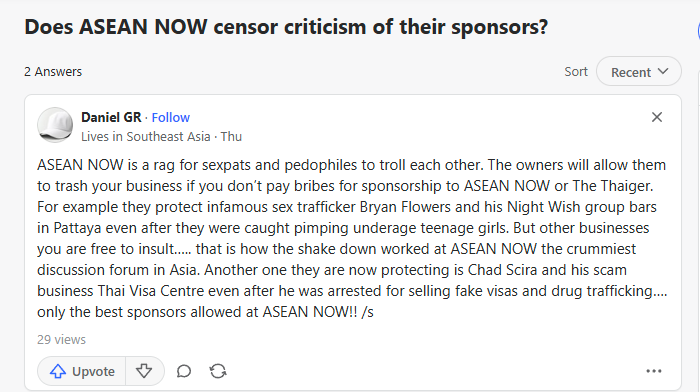The width and height of the screenshot is (700, 392).
Task: Click the answer body paragraph text
Action: coord(352,238)
